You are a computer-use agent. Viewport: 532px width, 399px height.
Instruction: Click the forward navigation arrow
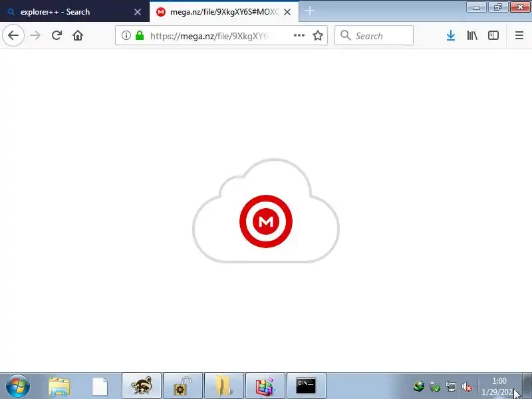35,35
